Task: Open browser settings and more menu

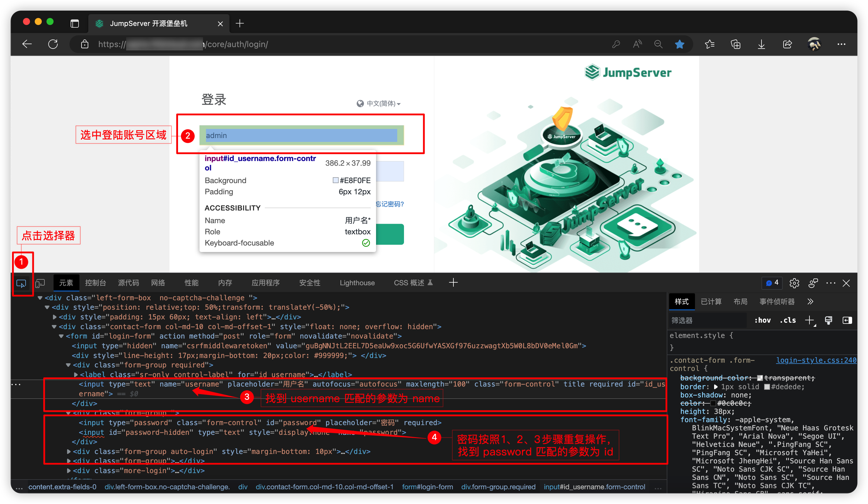Action: pos(841,44)
